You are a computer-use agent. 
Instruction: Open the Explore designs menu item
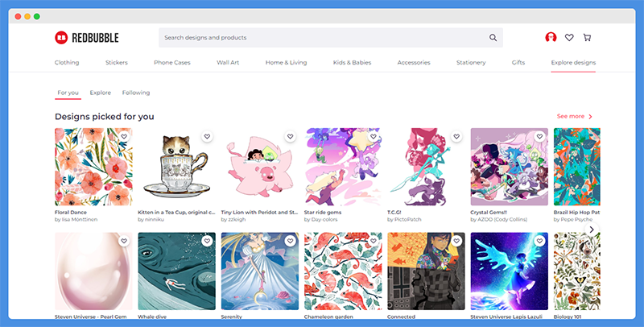click(x=573, y=63)
